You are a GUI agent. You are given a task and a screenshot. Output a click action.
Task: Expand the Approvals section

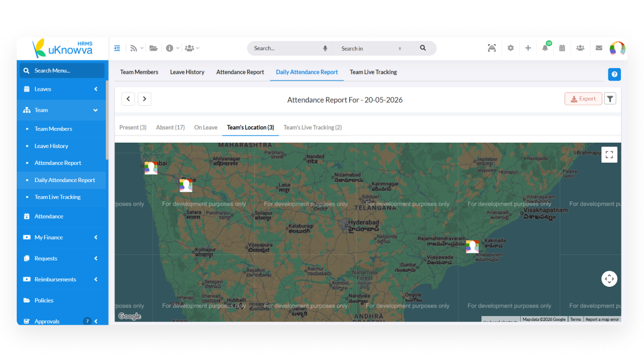[x=61, y=321]
